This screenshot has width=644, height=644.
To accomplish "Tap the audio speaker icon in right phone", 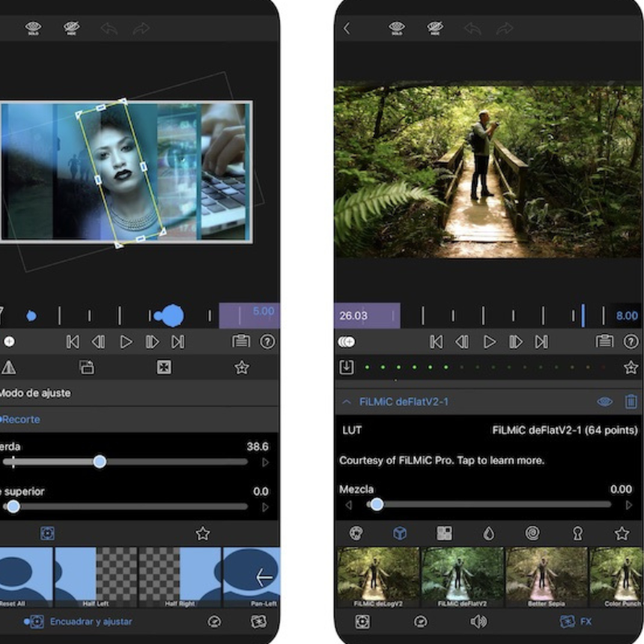I will click(478, 622).
